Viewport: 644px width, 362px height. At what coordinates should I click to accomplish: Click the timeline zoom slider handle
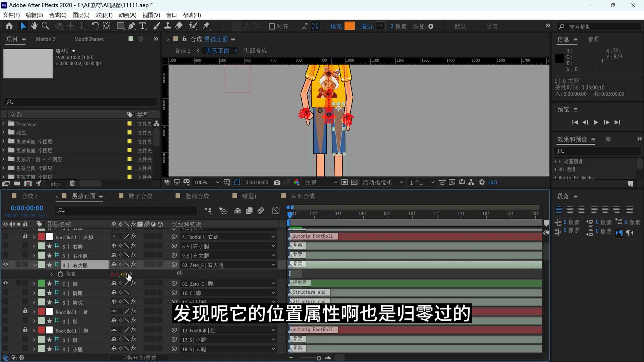pyautogui.click(x=319, y=358)
